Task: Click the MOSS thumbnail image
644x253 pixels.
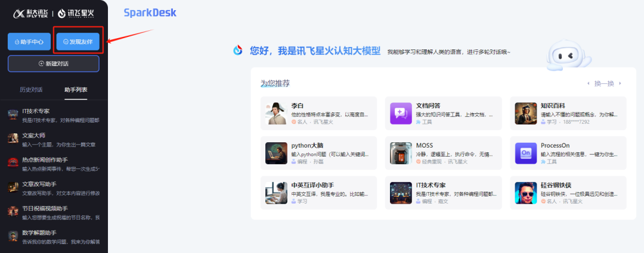Action: (x=401, y=154)
